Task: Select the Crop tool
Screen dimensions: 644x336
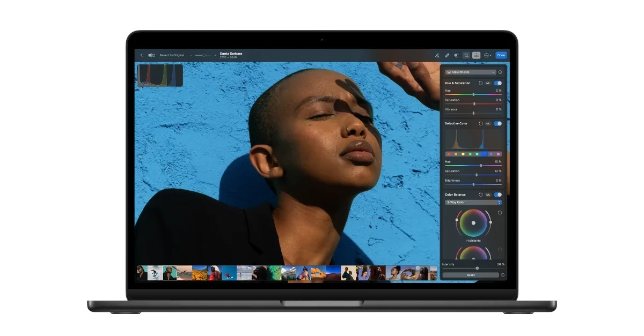Action: coord(466,55)
